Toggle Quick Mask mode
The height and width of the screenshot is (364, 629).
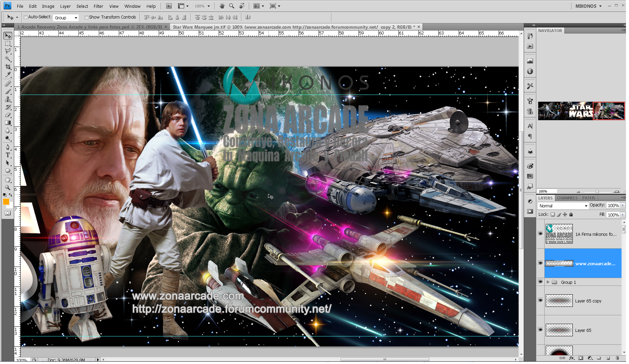point(7,213)
